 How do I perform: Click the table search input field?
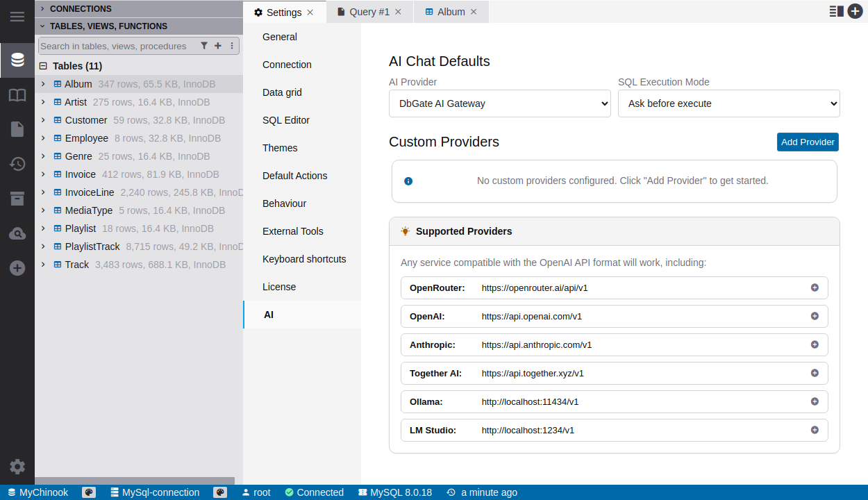click(115, 46)
